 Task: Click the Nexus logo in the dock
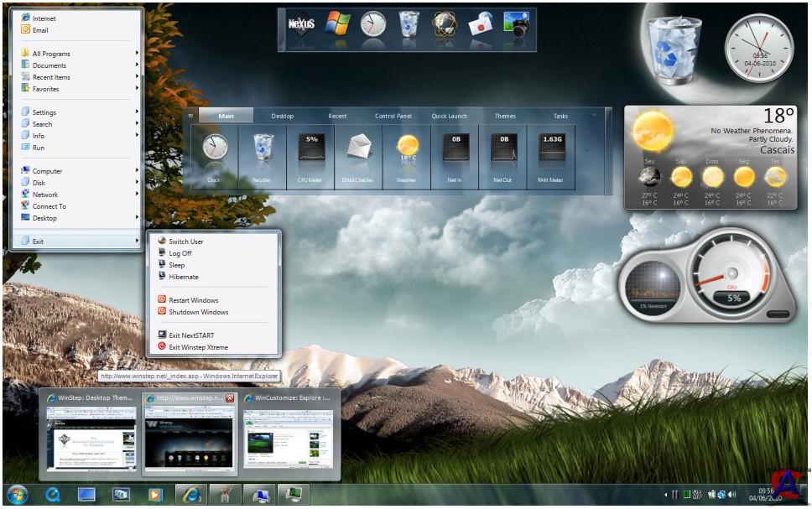click(x=300, y=24)
